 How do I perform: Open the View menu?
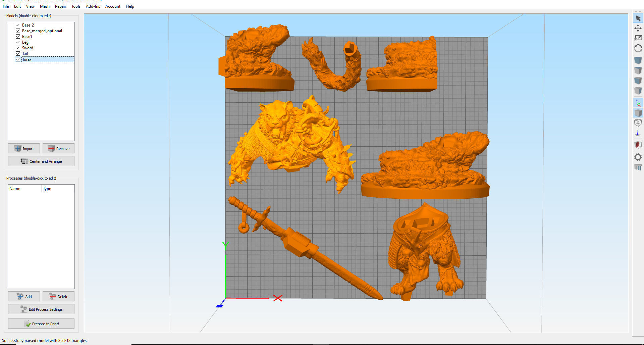click(30, 6)
